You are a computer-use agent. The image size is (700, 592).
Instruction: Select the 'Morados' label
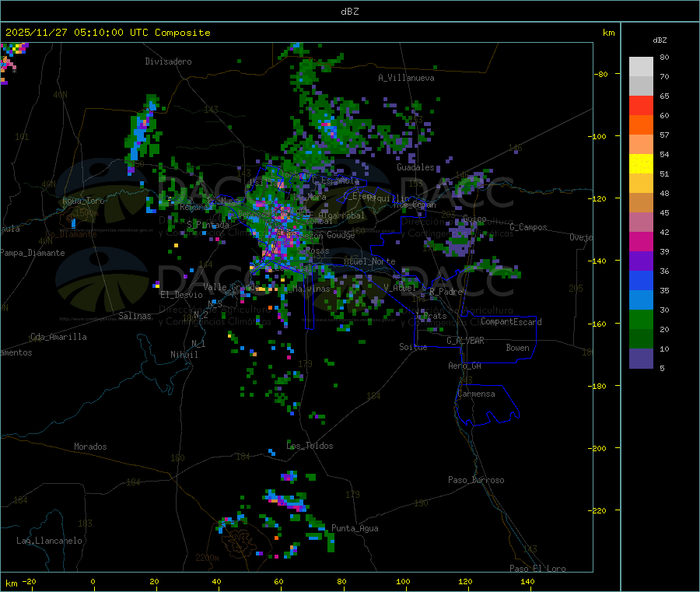[x=90, y=447]
